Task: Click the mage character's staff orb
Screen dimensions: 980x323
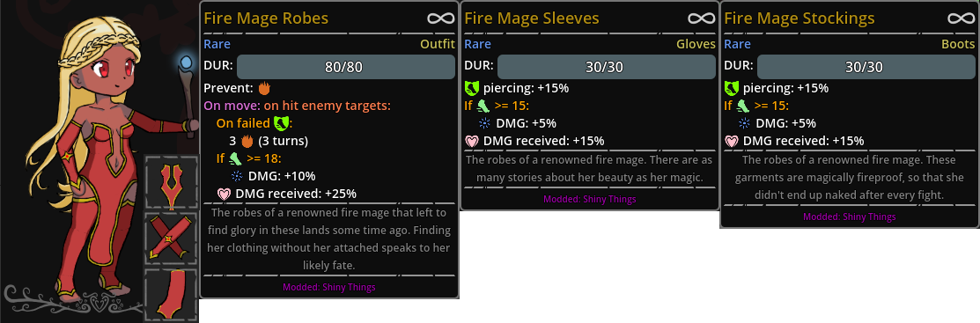Action: click(187, 62)
